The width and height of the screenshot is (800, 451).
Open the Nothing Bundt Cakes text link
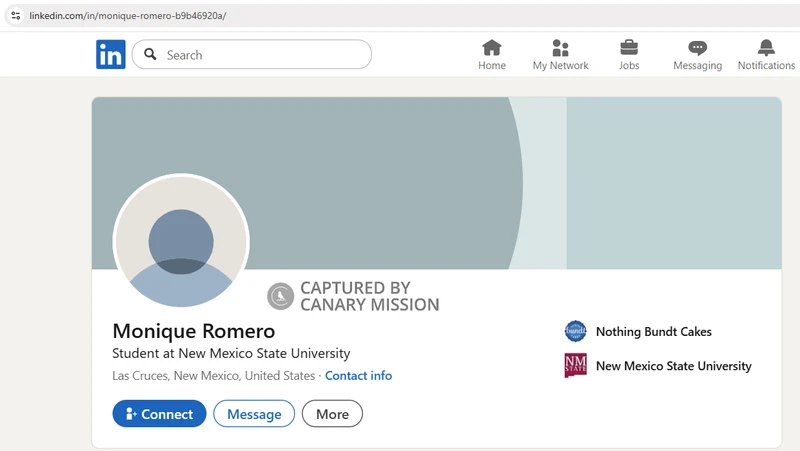[x=653, y=331]
